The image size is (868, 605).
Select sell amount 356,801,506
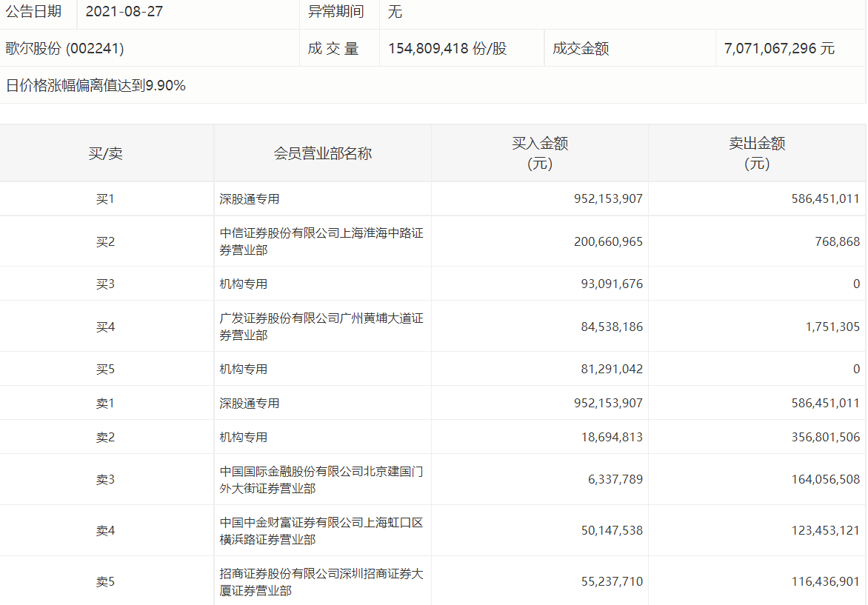[x=825, y=438]
